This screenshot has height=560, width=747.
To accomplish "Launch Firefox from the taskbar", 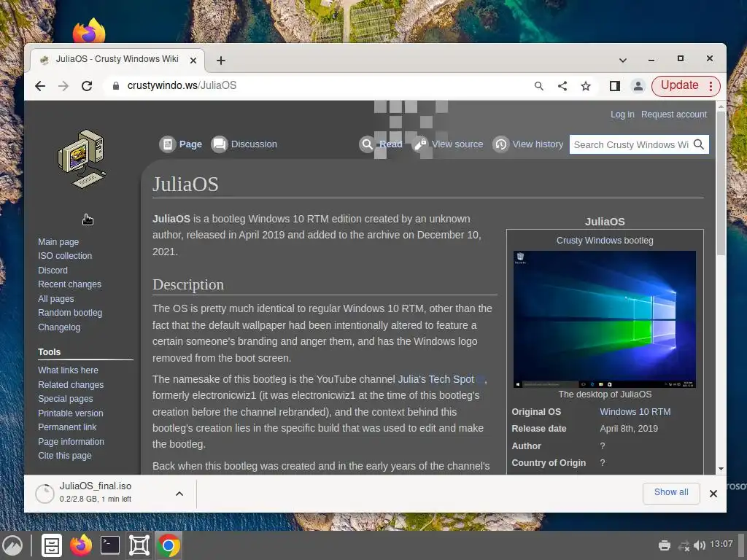I will click(81, 545).
